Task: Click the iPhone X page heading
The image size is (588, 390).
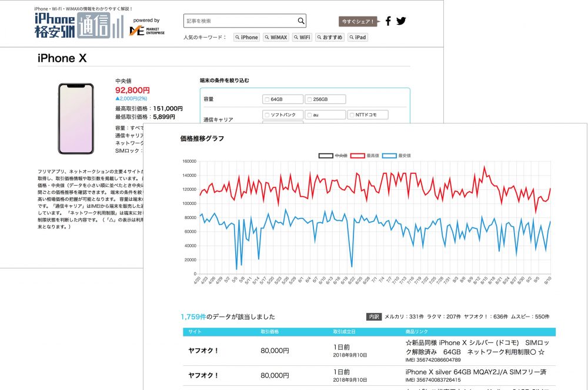Action: (62, 59)
